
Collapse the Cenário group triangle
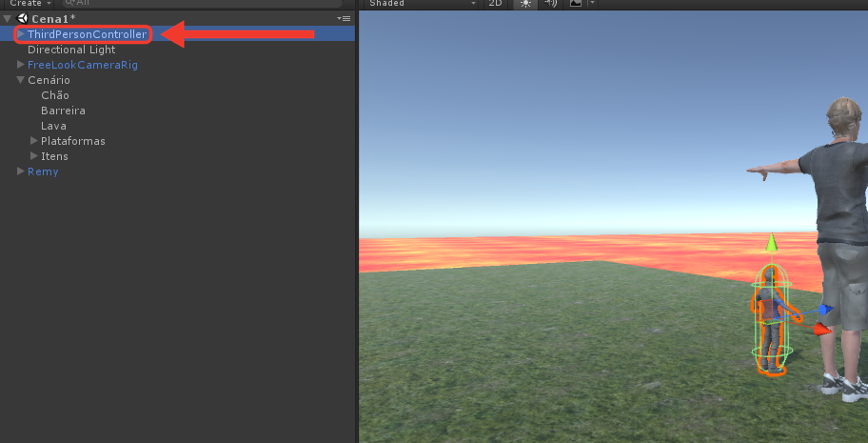coord(21,80)
